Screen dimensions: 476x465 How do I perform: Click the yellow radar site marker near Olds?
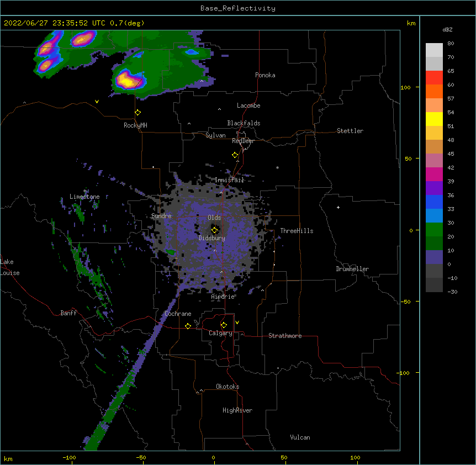[x=214, y=230]
